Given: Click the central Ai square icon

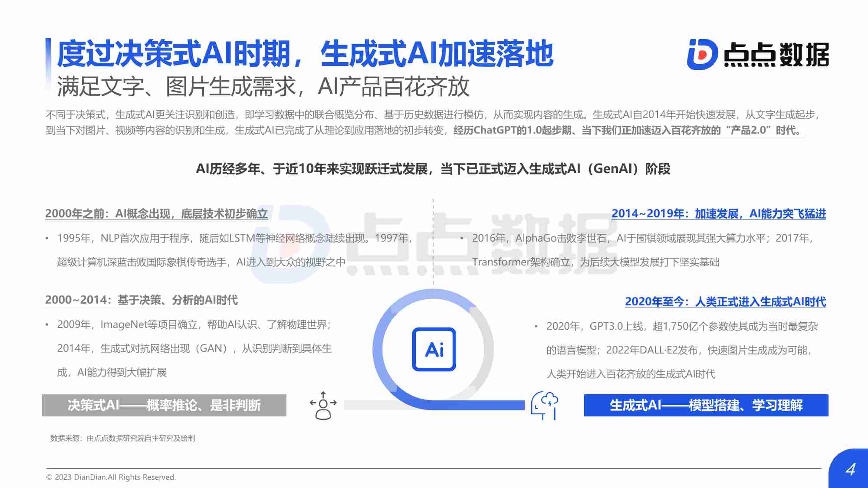Looking at the screenshot, I should click(x=434, y=349).
